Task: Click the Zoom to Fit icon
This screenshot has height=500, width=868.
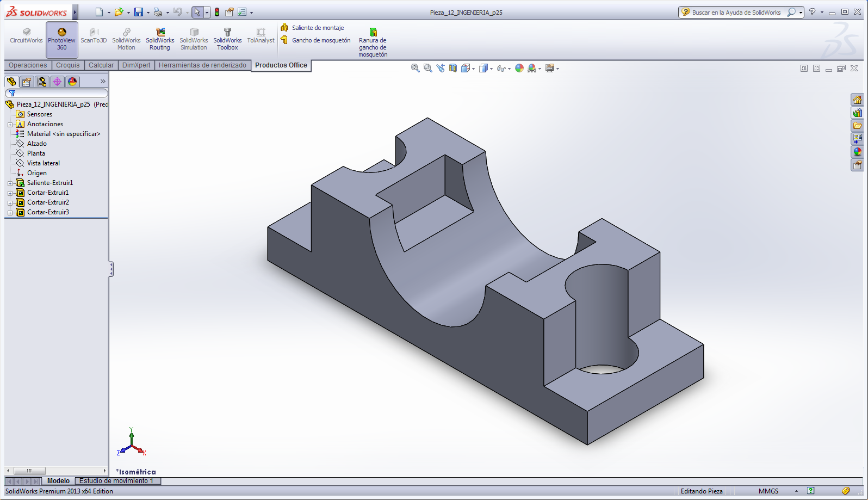Action: tap(415, 68)
